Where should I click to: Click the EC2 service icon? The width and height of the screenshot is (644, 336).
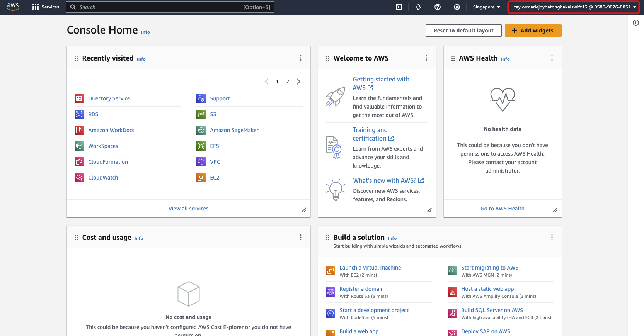(x=201, y=178)
